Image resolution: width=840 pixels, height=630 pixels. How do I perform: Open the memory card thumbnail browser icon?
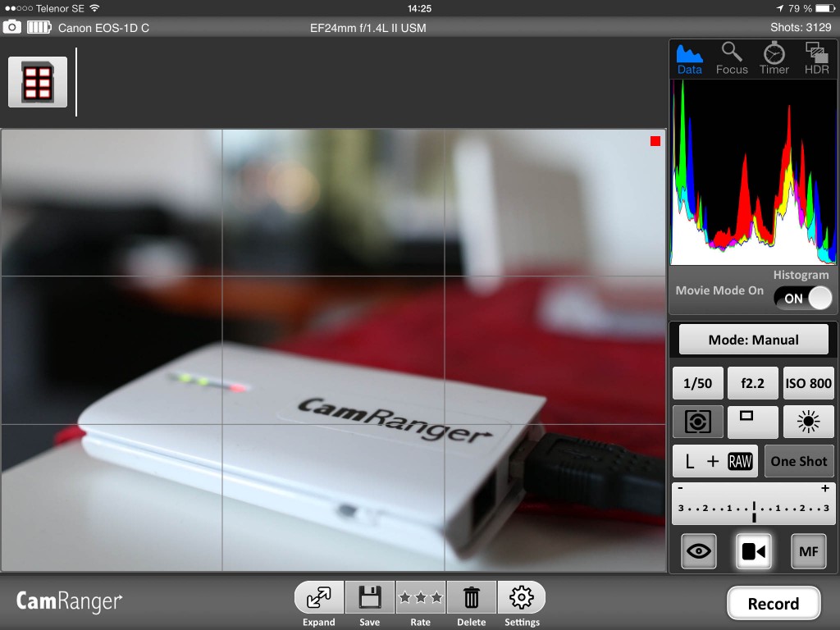[x=38, y=82]
